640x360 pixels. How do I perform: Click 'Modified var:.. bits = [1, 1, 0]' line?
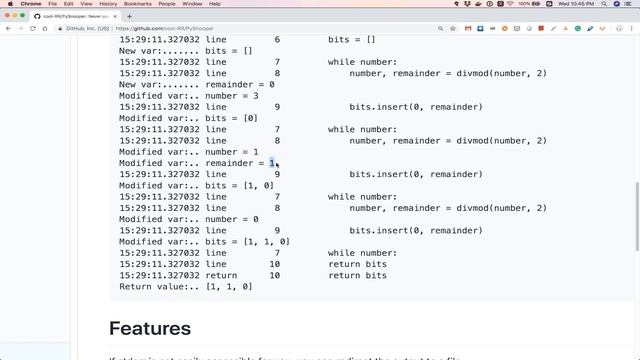tap(204, 242)
